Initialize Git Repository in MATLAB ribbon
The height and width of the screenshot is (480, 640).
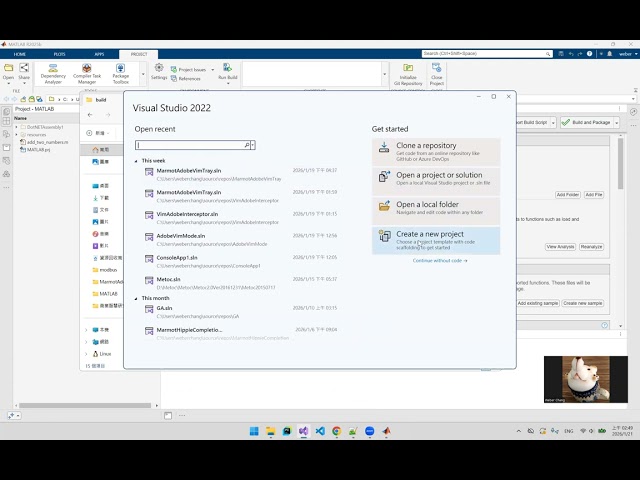pyautogui.click(x=408, y=74)
